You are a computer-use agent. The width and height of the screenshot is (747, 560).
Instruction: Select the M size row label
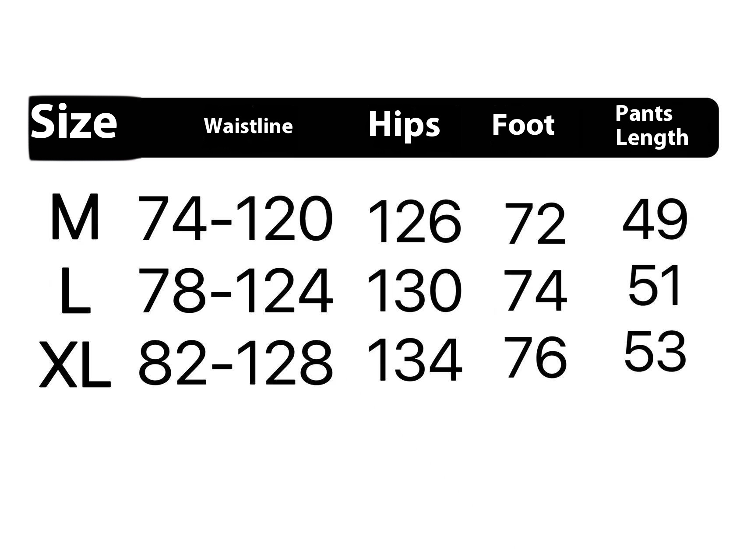point(75,217)
